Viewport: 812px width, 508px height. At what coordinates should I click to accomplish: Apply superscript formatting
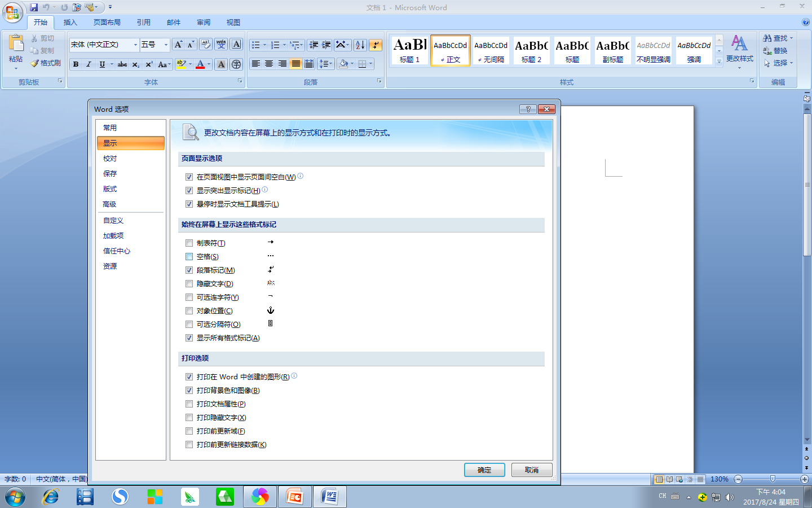pos(149,64)
